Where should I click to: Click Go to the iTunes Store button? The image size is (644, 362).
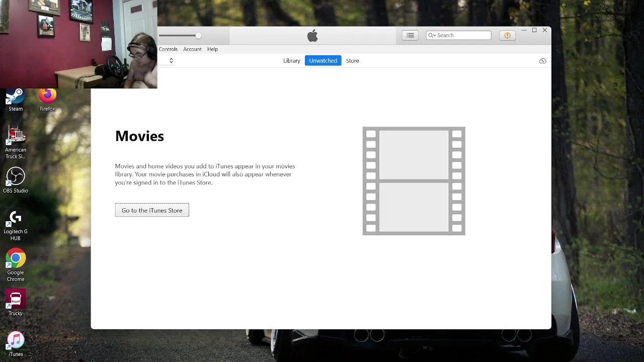point(152,210)
